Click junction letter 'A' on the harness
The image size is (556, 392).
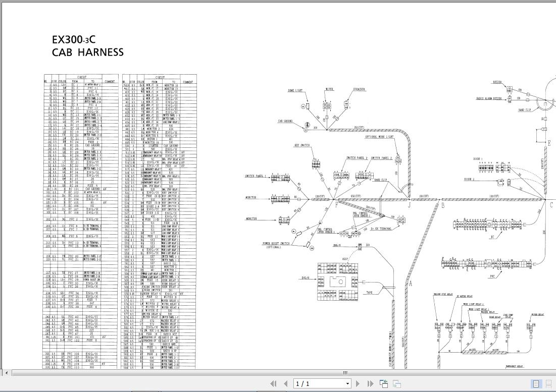(x=411, y=284)
